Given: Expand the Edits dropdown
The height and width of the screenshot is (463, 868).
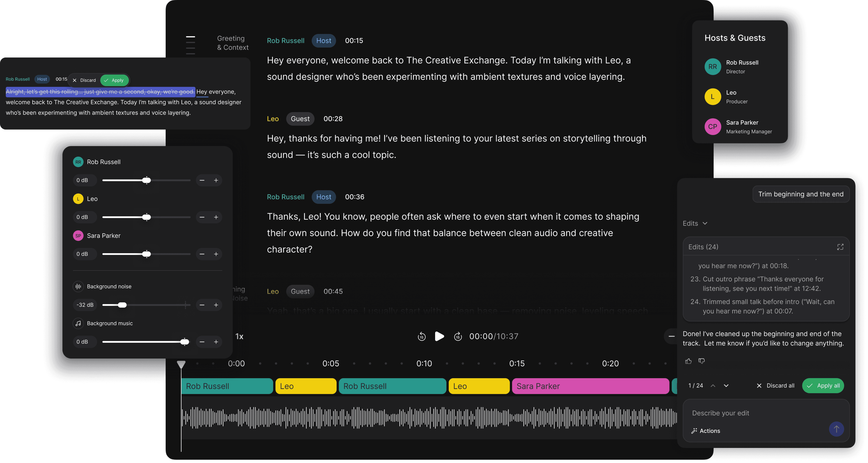Looking at the screenshot, I should click(695, 223).
